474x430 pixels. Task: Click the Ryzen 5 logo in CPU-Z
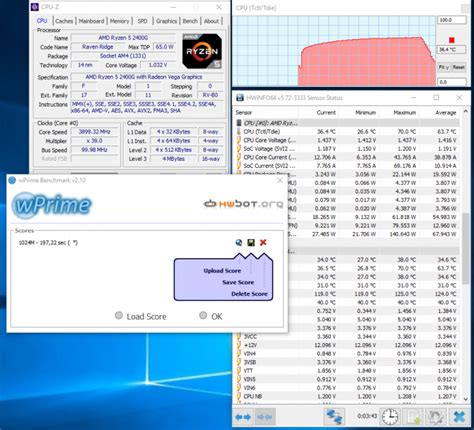tap(202, 51)
